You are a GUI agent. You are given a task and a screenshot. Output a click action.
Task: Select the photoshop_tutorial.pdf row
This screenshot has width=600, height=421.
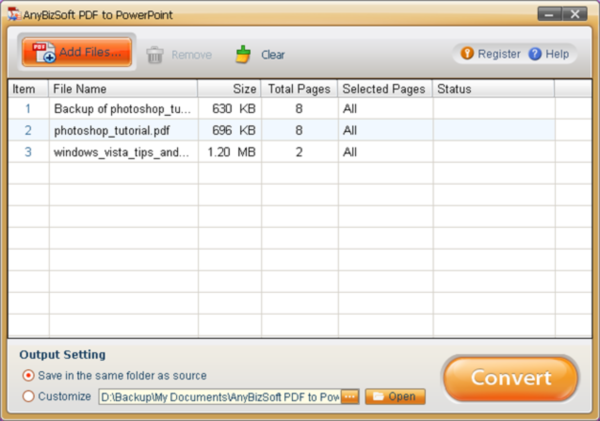(120, 130)
